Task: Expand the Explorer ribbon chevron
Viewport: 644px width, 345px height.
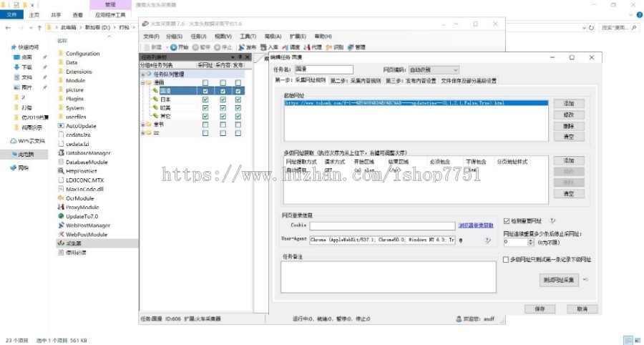Action: 632,15
